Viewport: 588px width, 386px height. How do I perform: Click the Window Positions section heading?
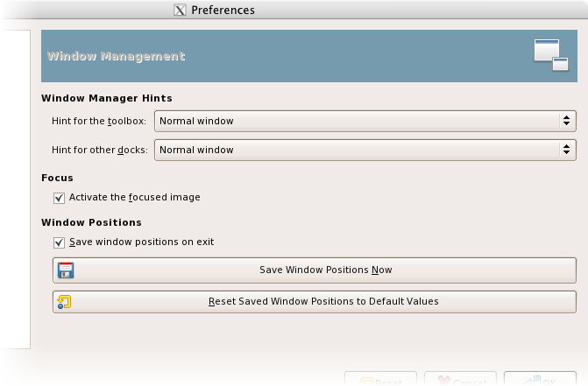91,222
